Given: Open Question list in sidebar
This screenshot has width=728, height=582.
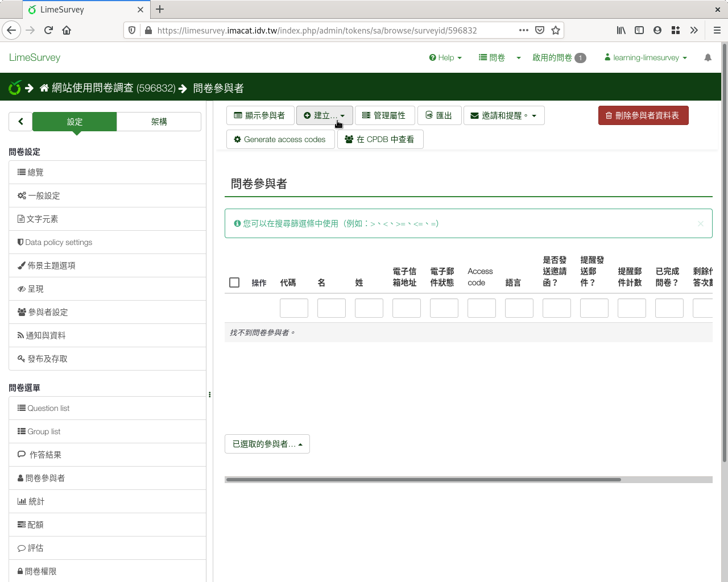Looking at the screenshot, I should (x=107, y=408).
